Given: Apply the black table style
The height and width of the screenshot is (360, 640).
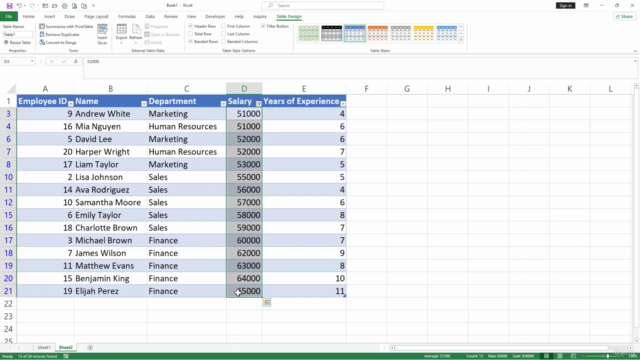Looking at the screenshot, I should 331,33.
